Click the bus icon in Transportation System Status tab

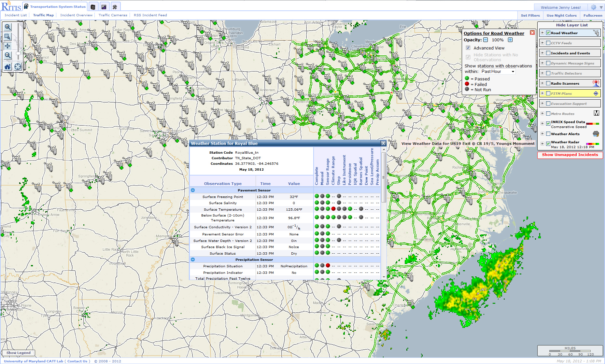(26, 7)
